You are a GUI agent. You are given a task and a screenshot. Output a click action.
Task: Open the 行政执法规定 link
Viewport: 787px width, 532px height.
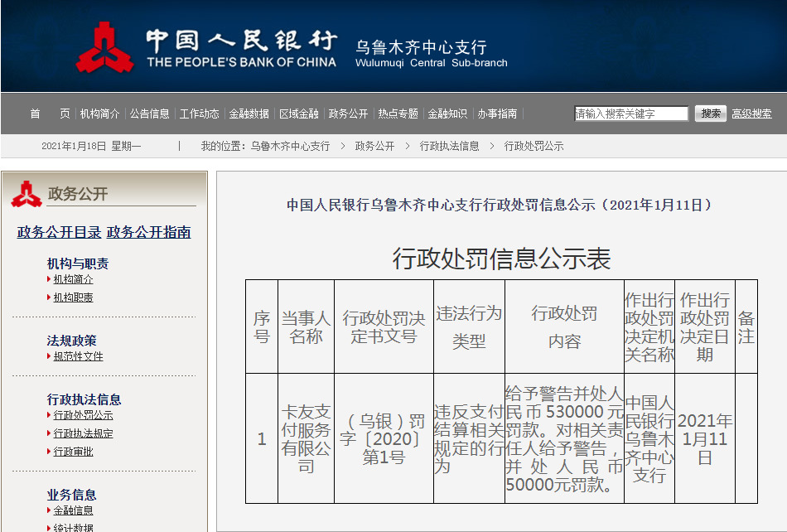(x=84, y=433)
